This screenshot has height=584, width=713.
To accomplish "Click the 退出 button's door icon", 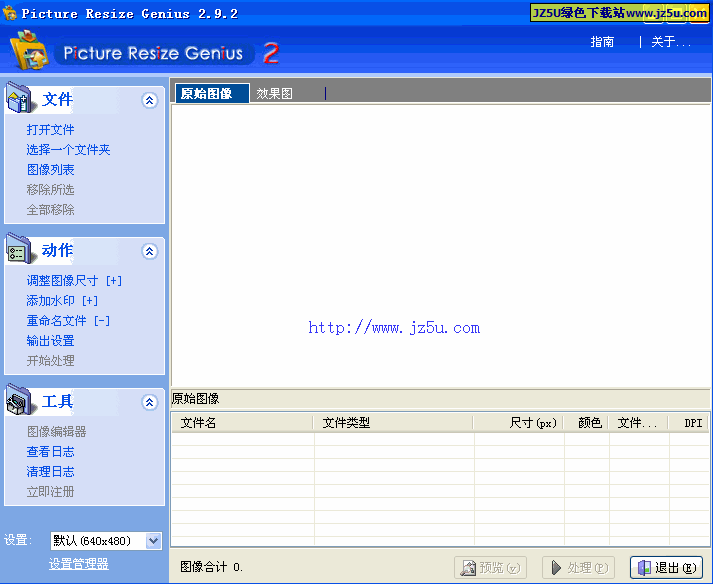I will 644,567.
